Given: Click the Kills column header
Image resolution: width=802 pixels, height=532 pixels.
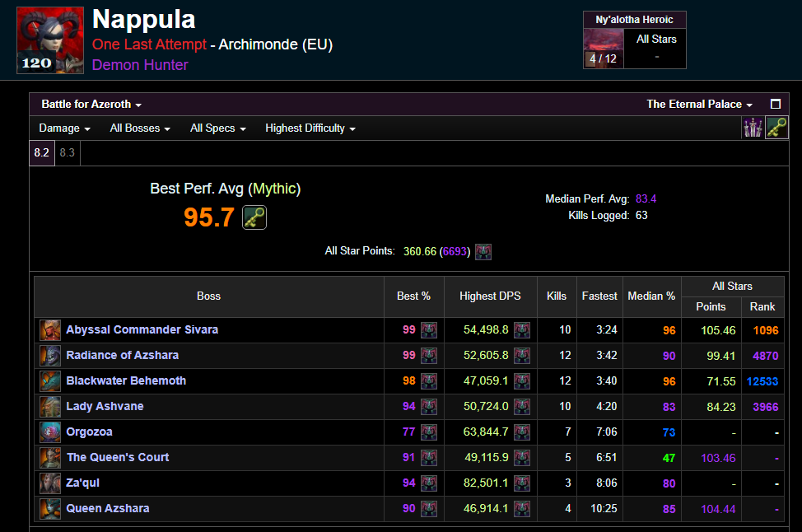Looking at the screenshot, I should tap(557, 296).
